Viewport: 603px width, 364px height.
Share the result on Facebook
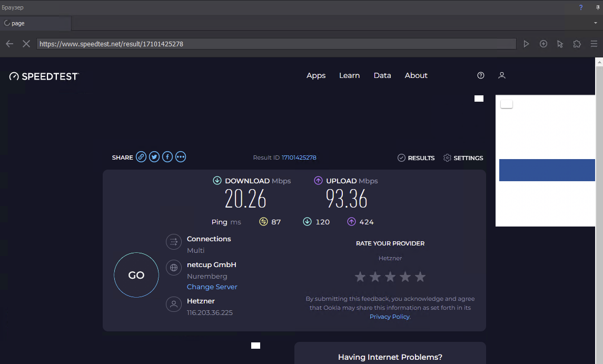167,157
